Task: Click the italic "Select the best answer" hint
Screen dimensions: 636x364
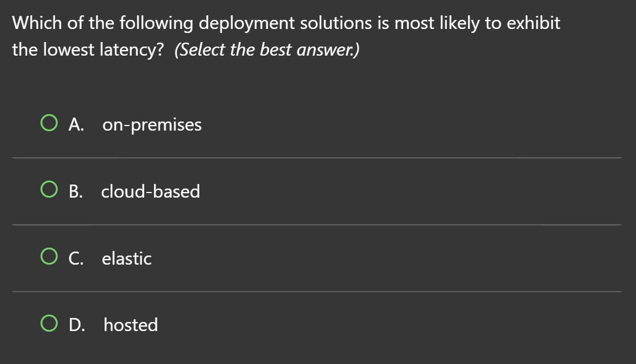Action: (267, 50)
